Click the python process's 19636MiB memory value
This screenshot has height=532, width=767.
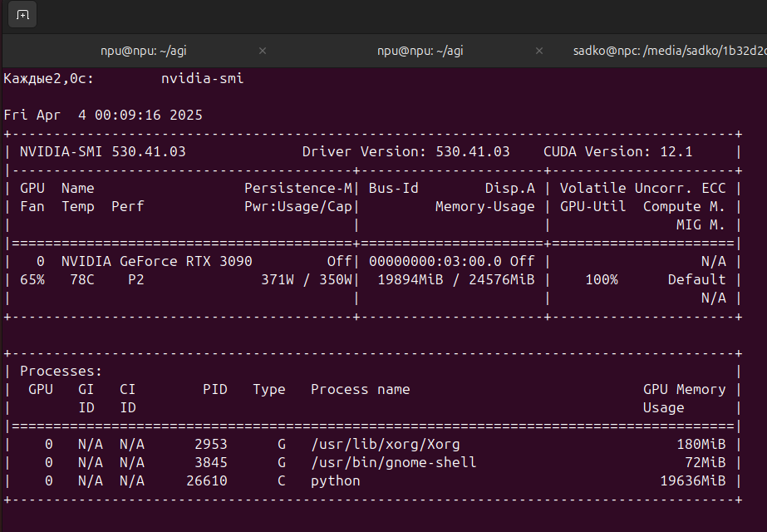tap(692, 480)
